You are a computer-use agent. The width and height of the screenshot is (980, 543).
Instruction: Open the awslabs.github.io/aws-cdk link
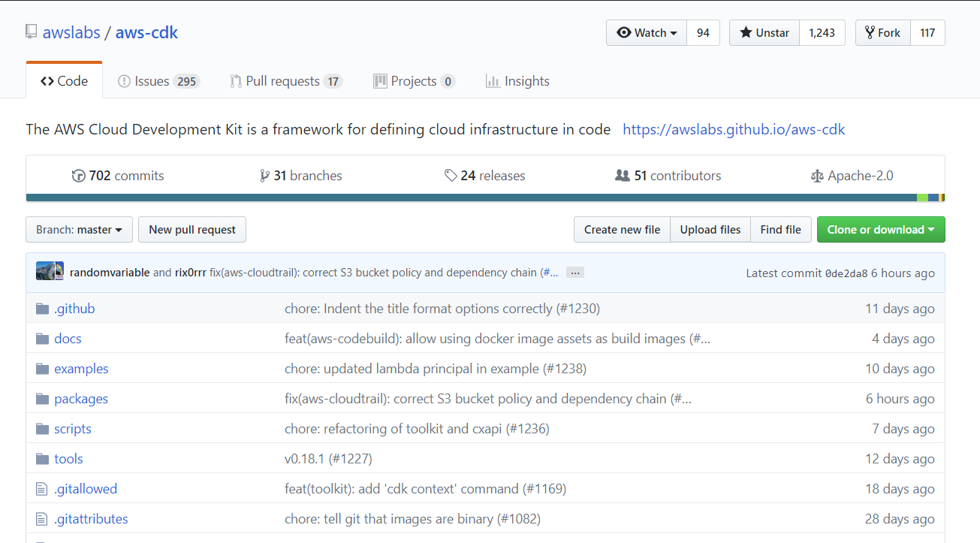734,129
